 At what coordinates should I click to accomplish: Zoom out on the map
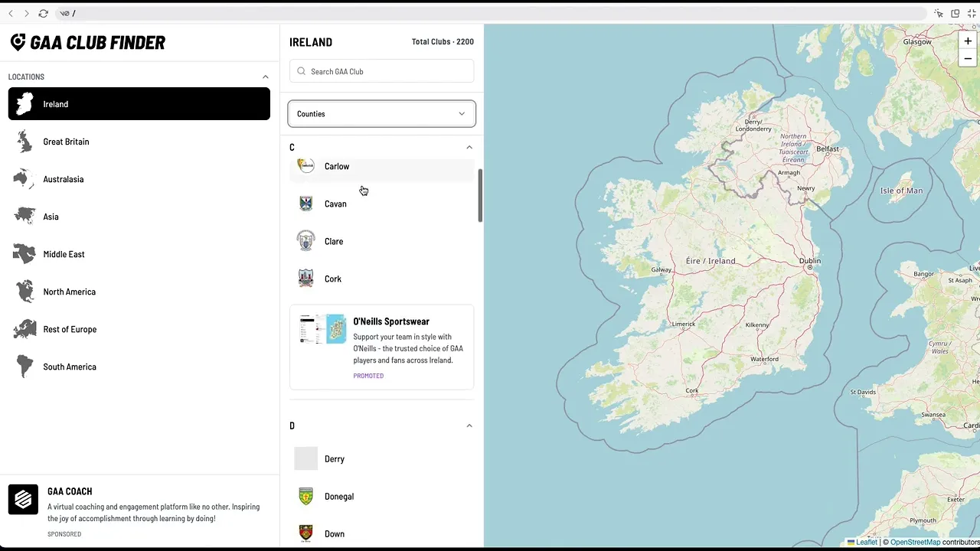(x=968, y=59)
